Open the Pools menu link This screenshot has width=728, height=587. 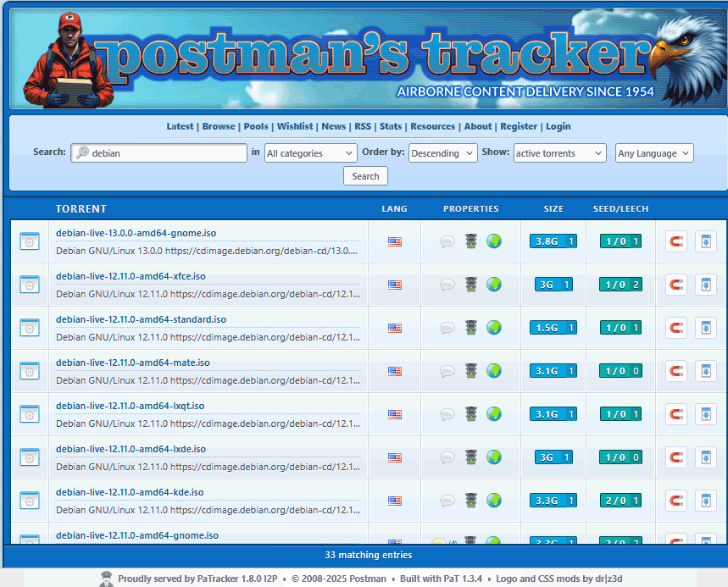[256, 126]
